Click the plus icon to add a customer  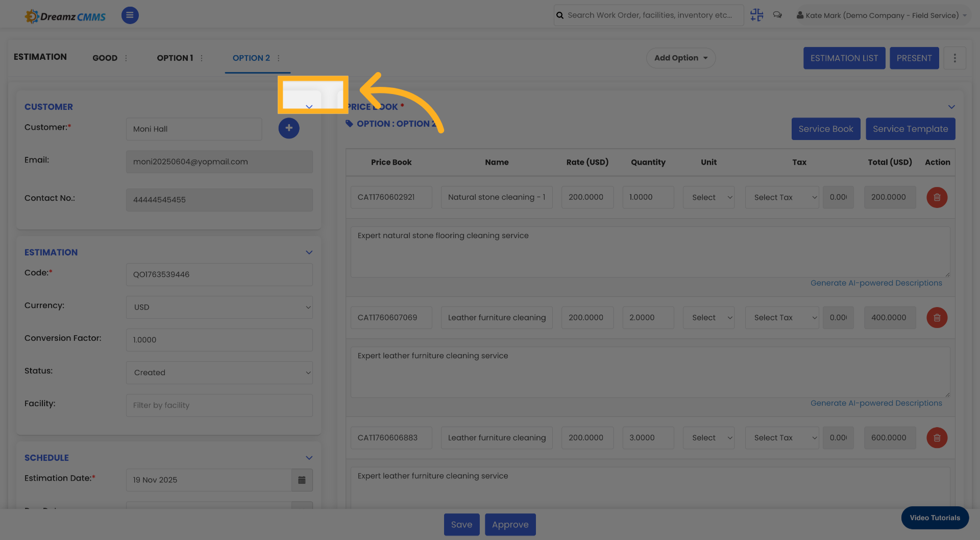(x=289, y=128)
